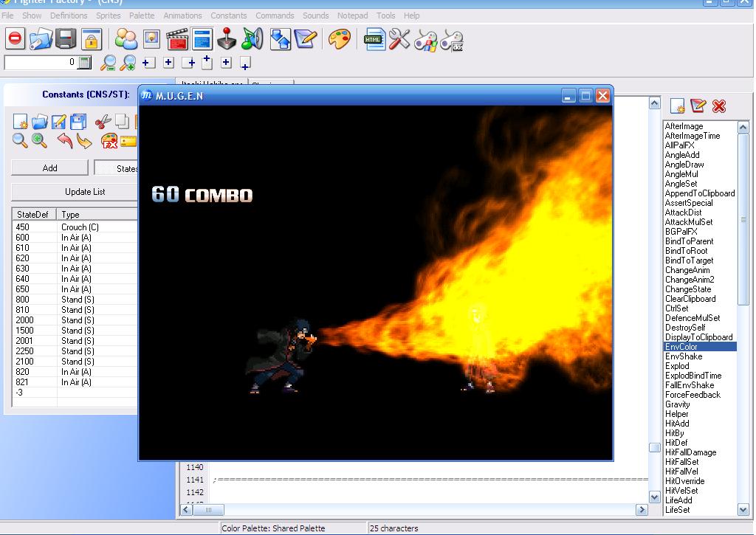The image size is (756, 535).
Task: Redo with the orange curved arrow
Action: [x=84, y=141]
